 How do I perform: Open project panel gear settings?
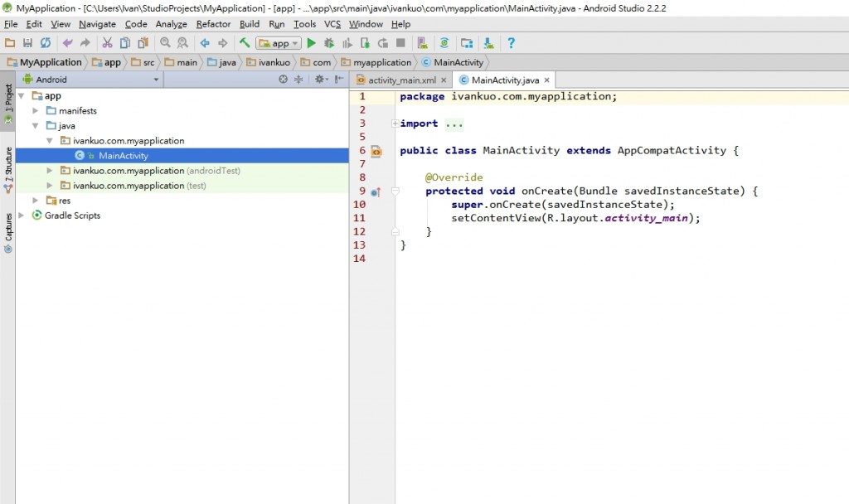point(321,80)
